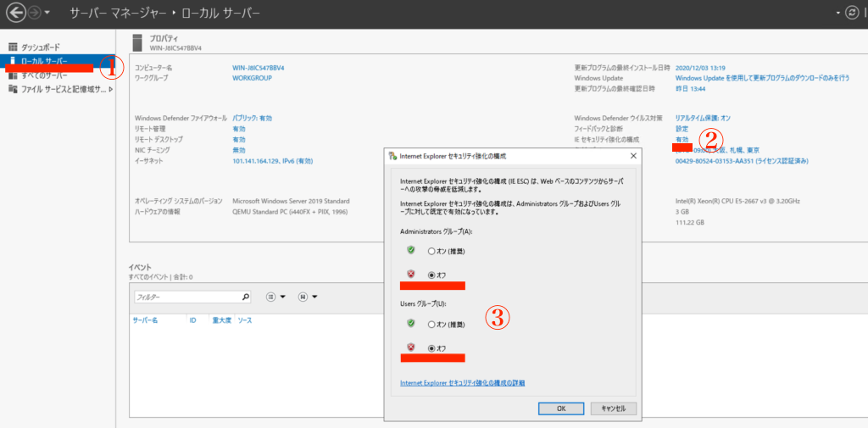The width and height of the screenshot is (868, 428).
Task: Open the list options dropdown beside the filter
Action: [x=275, y=297]
